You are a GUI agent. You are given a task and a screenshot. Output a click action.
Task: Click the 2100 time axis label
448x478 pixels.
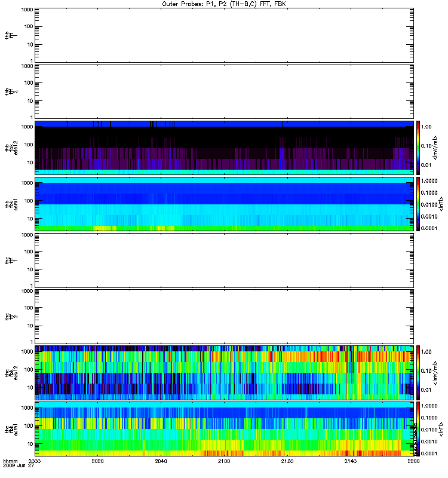click(x=224, y=461)
